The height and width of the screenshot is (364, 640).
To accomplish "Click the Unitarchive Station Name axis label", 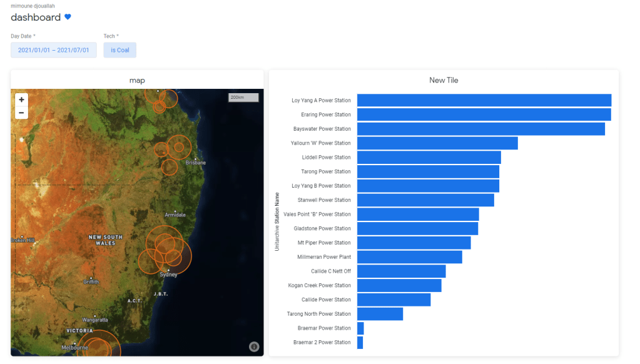I will click(277, 221).
